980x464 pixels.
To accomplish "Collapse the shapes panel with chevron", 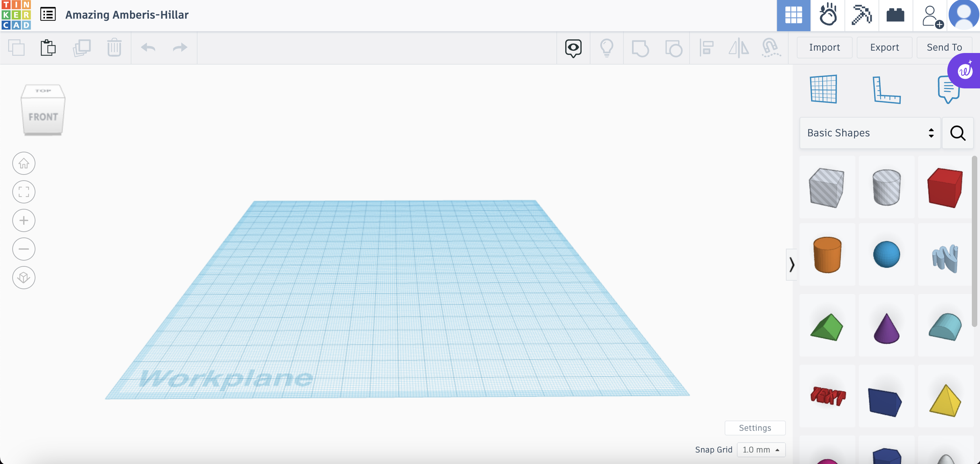I will 792,264.
